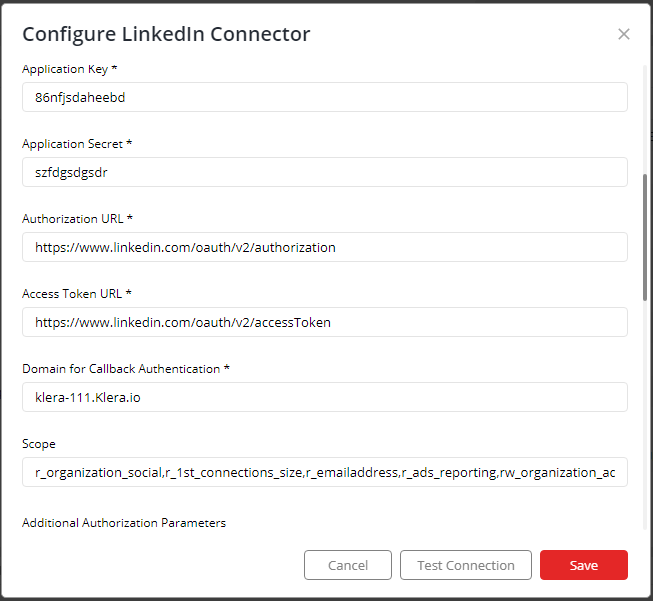Close the Configure LinkedIn Connector dialog
Screen dimensions: 653x601
point(623,34)
